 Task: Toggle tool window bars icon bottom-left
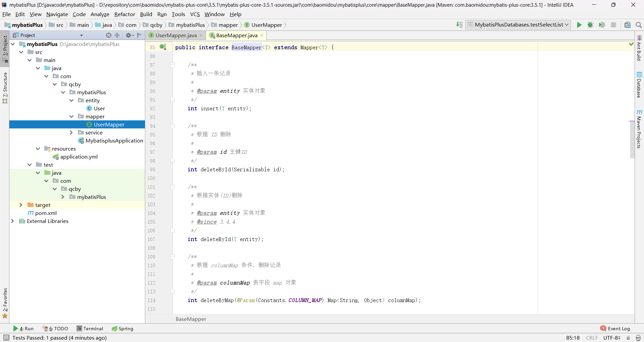pyautogui.click(x=6, y=338)
